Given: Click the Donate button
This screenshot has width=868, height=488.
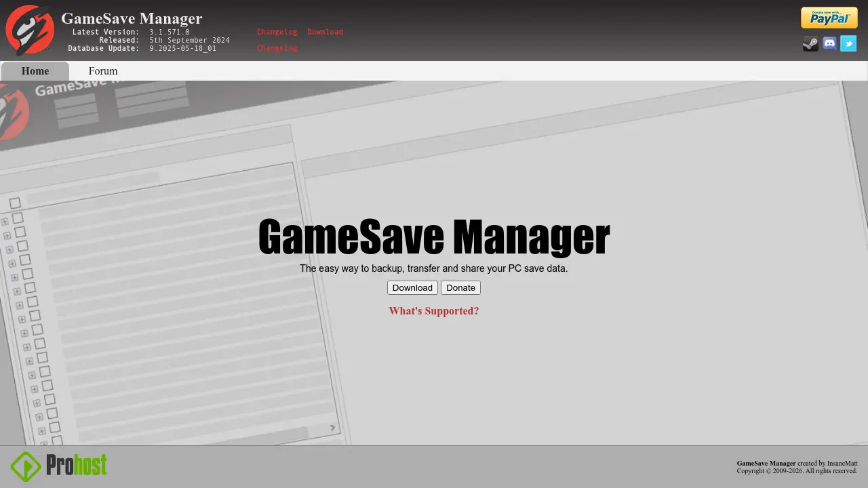Looking at the screenshot, I should [460, 288].
